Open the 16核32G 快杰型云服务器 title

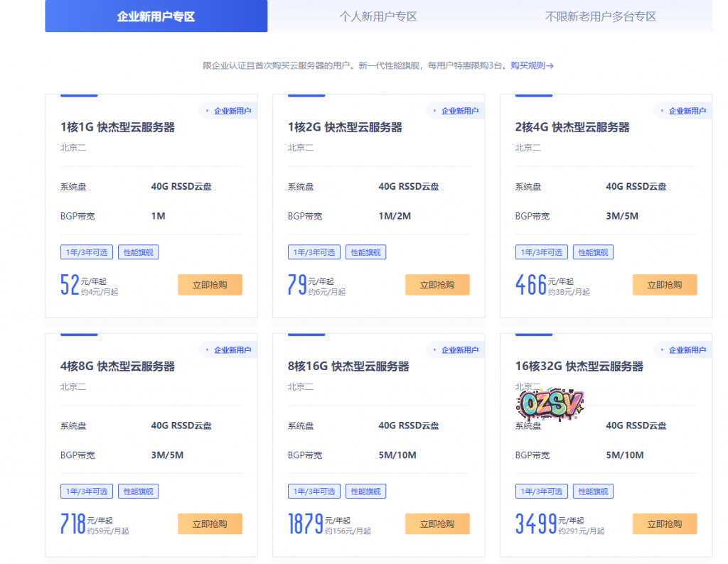tap(579, 367)
